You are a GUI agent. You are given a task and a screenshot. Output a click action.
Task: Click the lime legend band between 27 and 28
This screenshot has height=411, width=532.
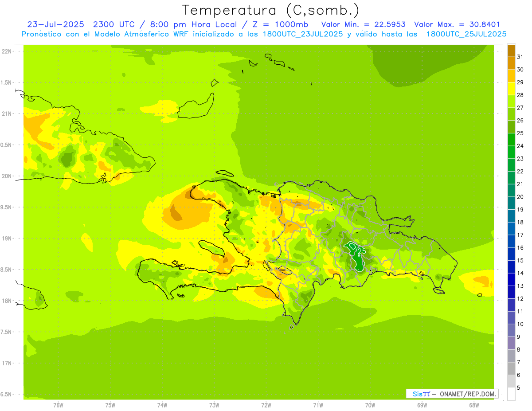(x=511, y=101)
